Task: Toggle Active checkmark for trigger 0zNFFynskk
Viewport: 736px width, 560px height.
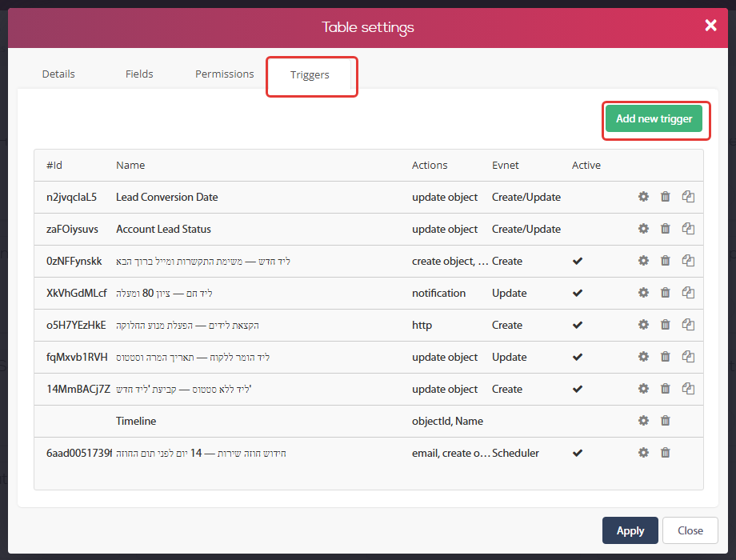Action: 578,261
